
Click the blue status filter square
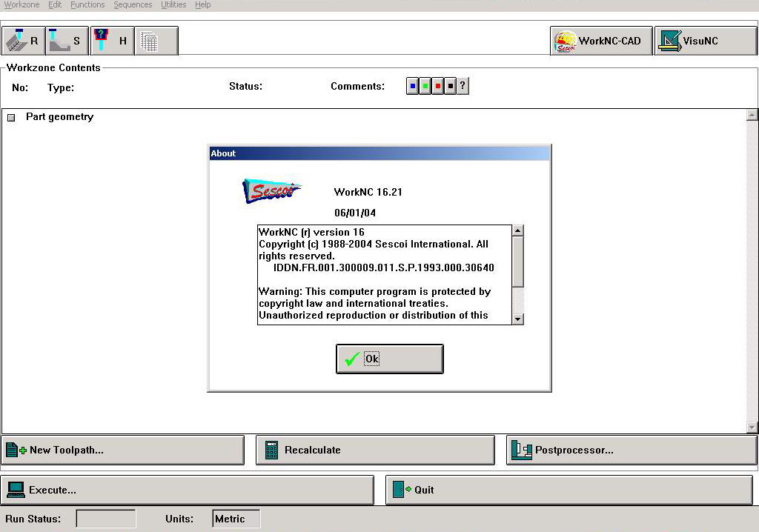pos(412,86)
